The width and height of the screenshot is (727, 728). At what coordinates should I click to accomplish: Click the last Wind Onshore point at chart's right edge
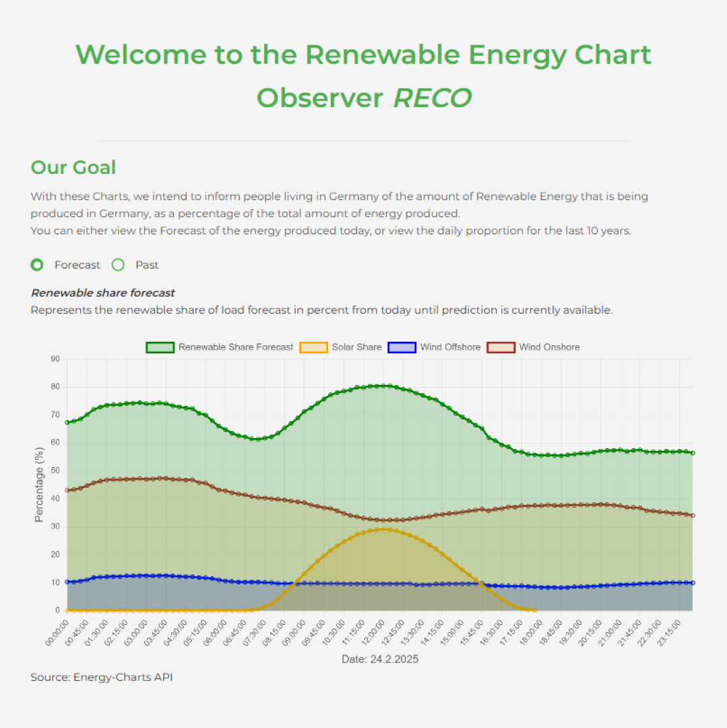[x=693, y=515]
